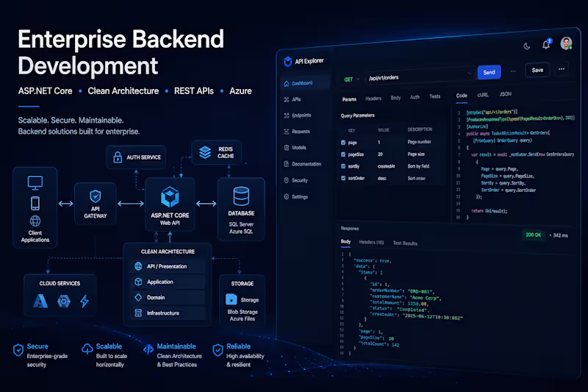Click the API Gateway shield icon
588x392 pixels.
coord(96,196)
